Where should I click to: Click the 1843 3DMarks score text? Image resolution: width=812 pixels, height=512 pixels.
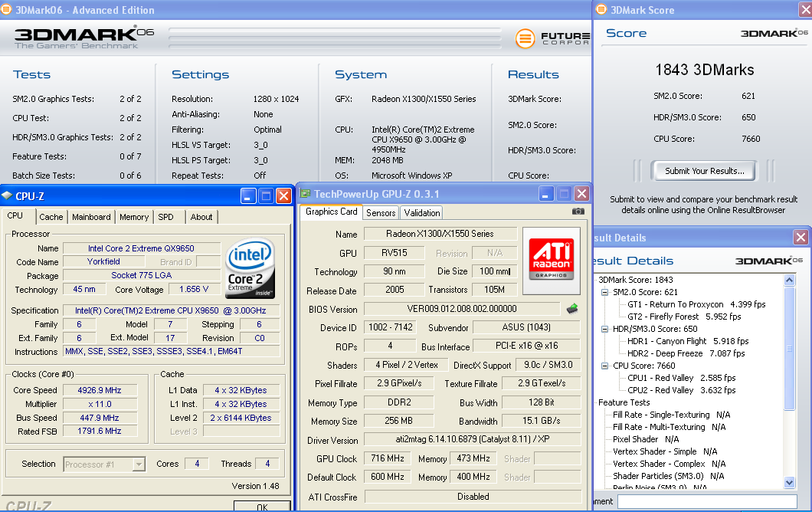tap(704, 70)
